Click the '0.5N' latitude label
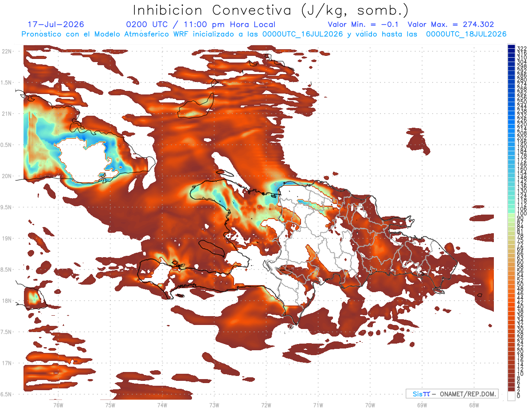 click(6, 145)
